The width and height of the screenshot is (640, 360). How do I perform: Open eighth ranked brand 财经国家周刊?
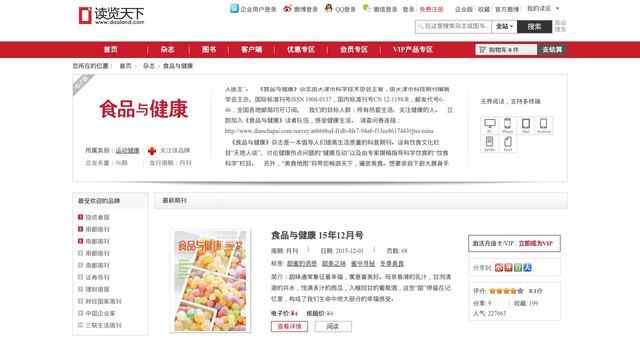point(104,302)
